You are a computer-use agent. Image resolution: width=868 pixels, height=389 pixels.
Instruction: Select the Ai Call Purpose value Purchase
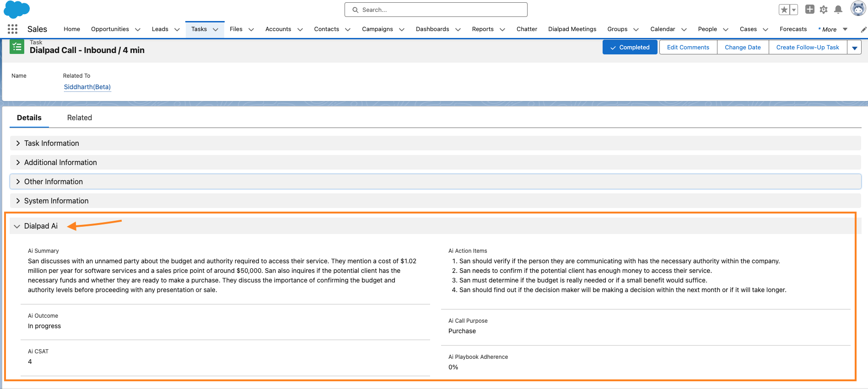(462, 331)
